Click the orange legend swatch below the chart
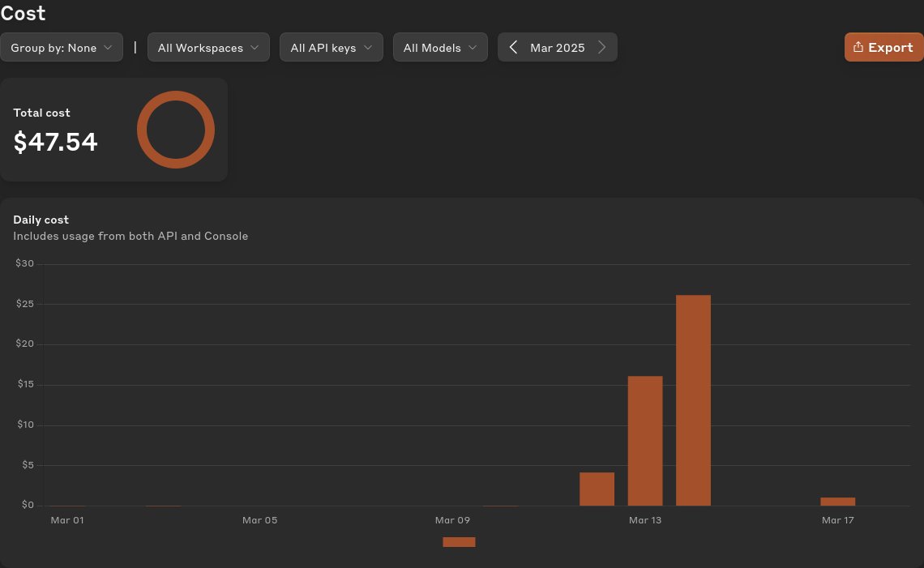 [459, 542]
